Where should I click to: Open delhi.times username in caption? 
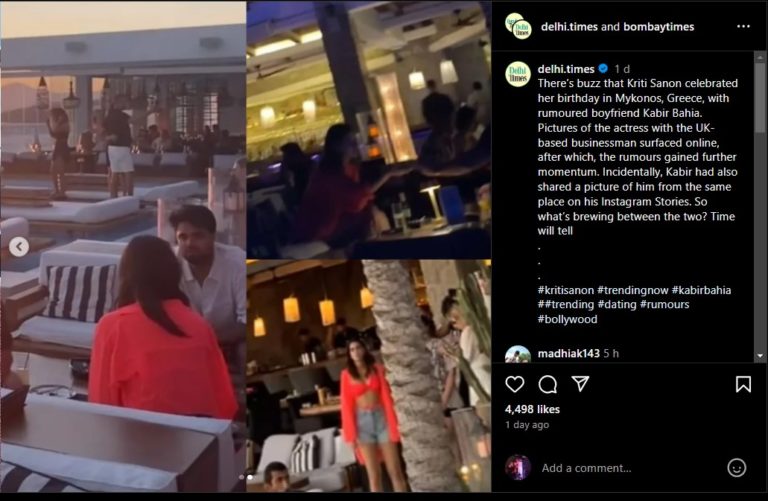[566, 69]
